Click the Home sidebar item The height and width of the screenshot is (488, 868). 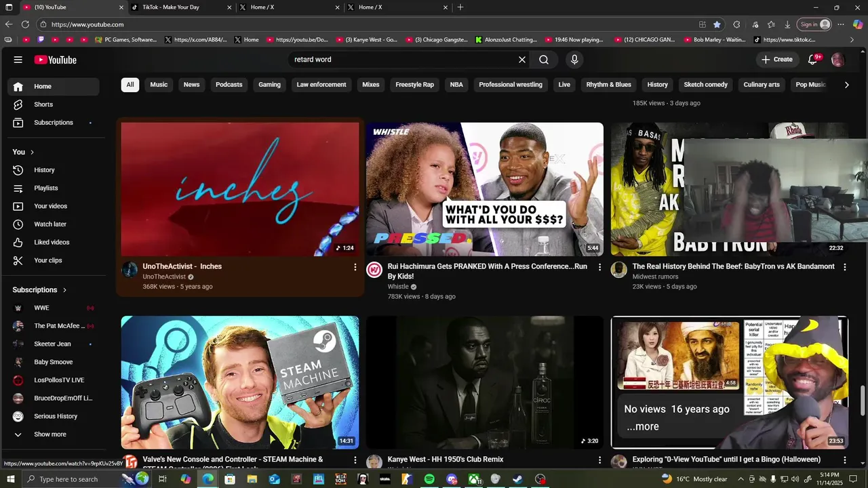coord(53,87)
